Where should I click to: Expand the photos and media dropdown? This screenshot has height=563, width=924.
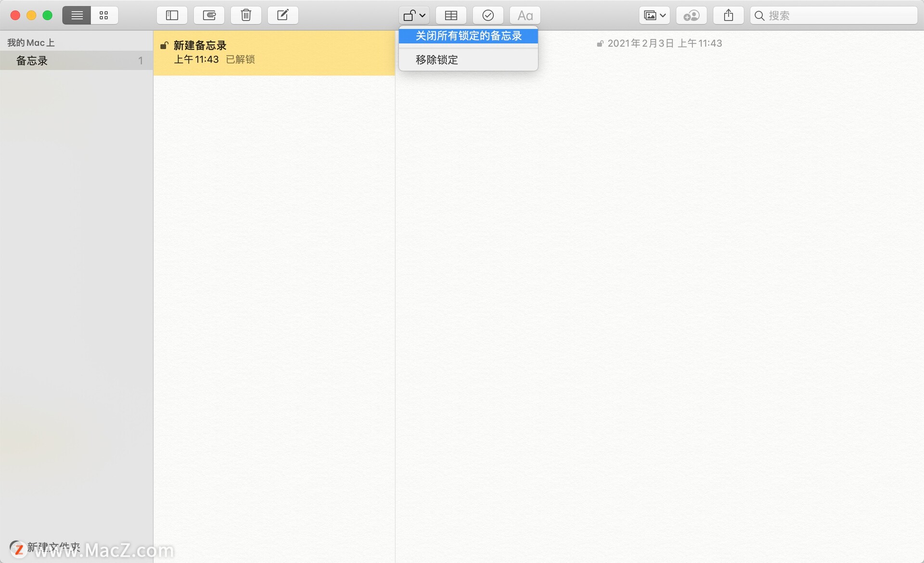(x=654, y=15)
